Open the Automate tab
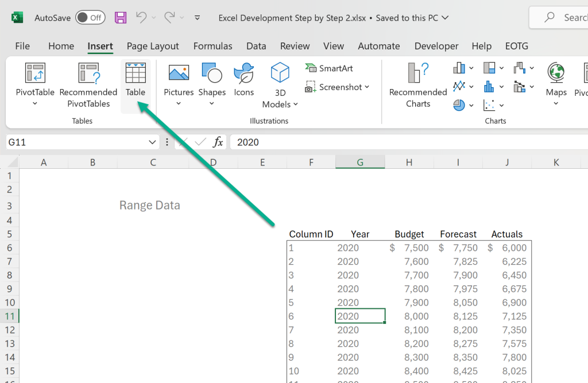 (x=379, y=46)
